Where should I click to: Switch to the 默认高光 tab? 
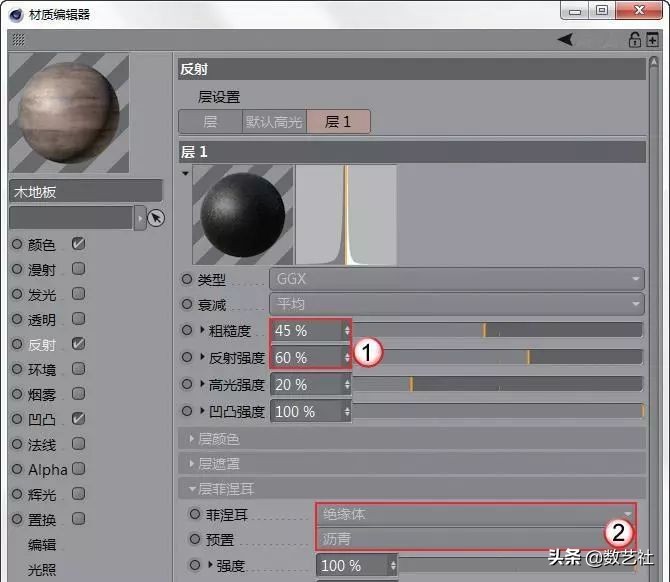(274, 122)
